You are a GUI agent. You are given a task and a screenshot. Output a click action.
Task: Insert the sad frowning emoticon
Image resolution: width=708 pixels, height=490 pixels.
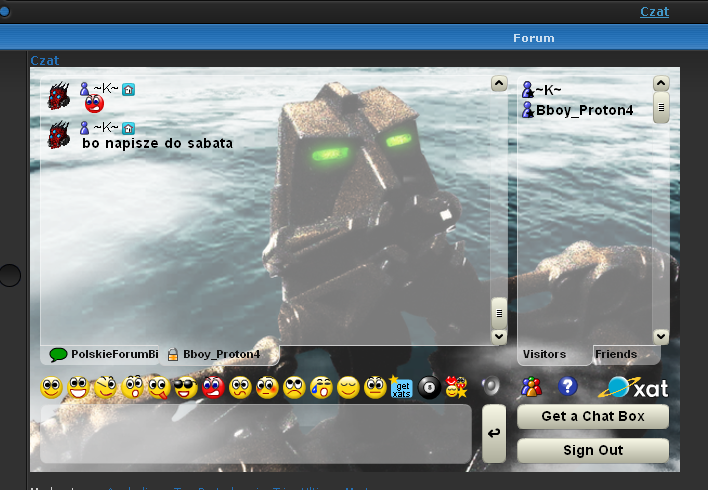[x=294, y=387]
